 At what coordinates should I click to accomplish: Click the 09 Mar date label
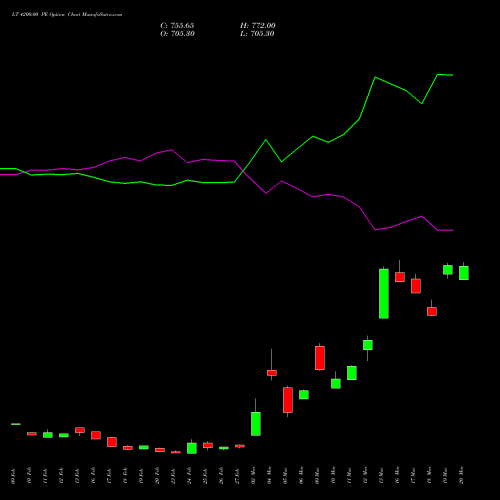coord(317,475)
